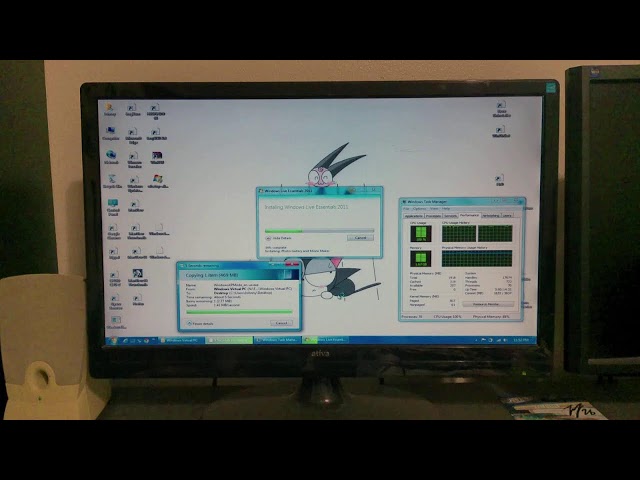Switch to the Users tab

507,216
